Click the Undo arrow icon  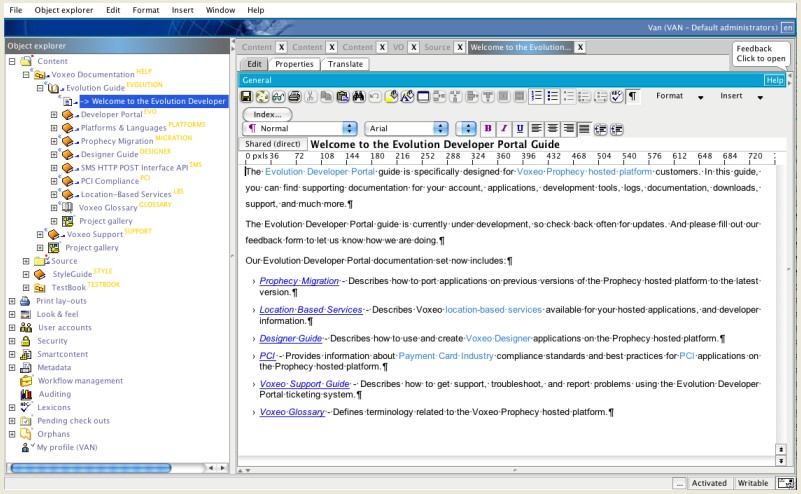[374, 97]
